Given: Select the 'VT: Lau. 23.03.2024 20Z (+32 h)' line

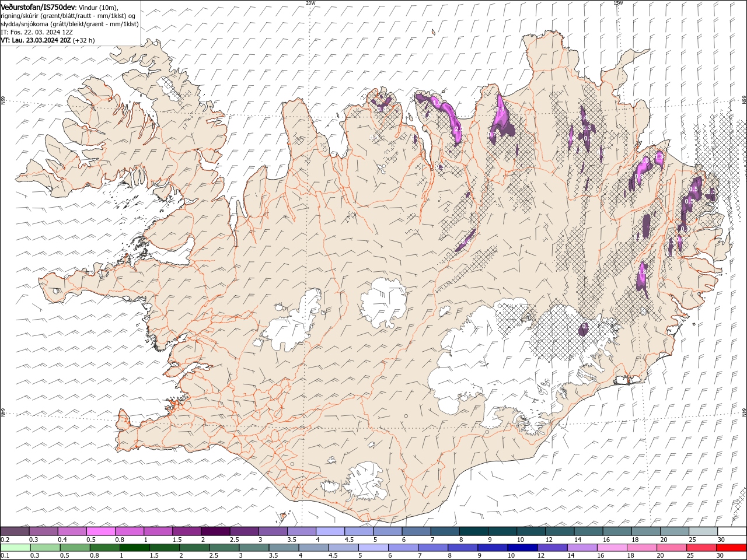Looking at the screenshot, I should [x=48, y=40].
